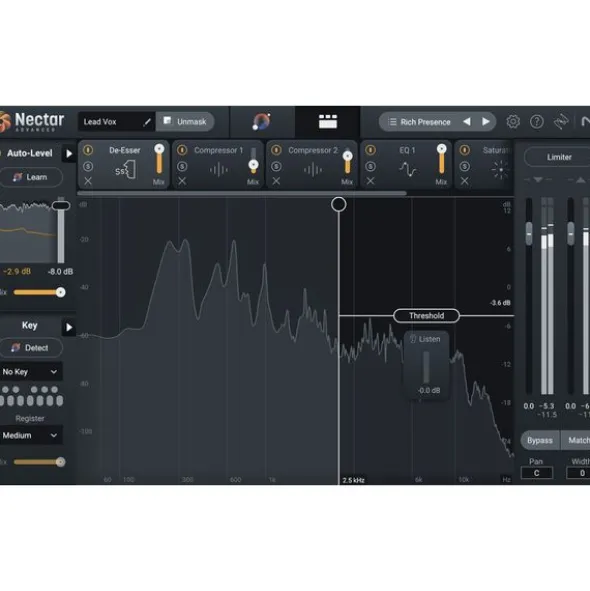The height and width of the screenshot is (591, 590).
Task: Click the module chain horizontal scrollbar
Action: click(x=242, y=193)
